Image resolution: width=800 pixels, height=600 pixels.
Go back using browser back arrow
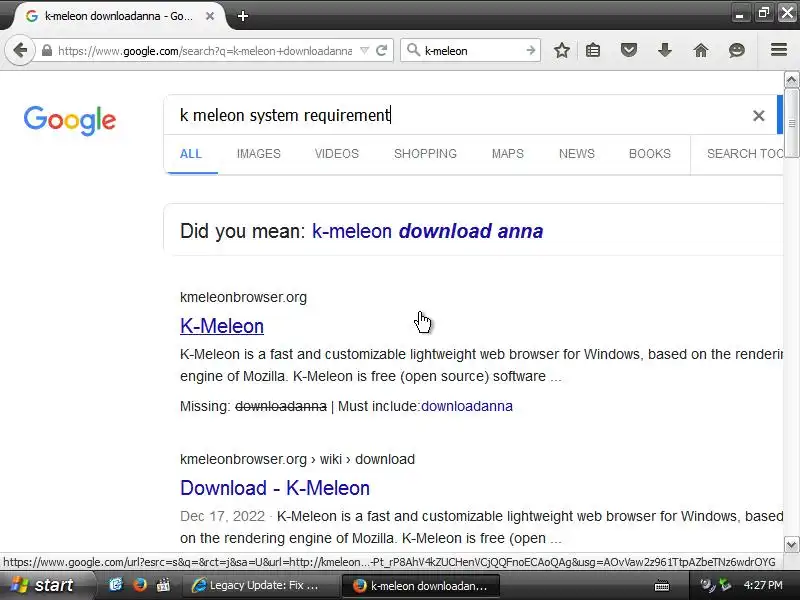point(20,50)
